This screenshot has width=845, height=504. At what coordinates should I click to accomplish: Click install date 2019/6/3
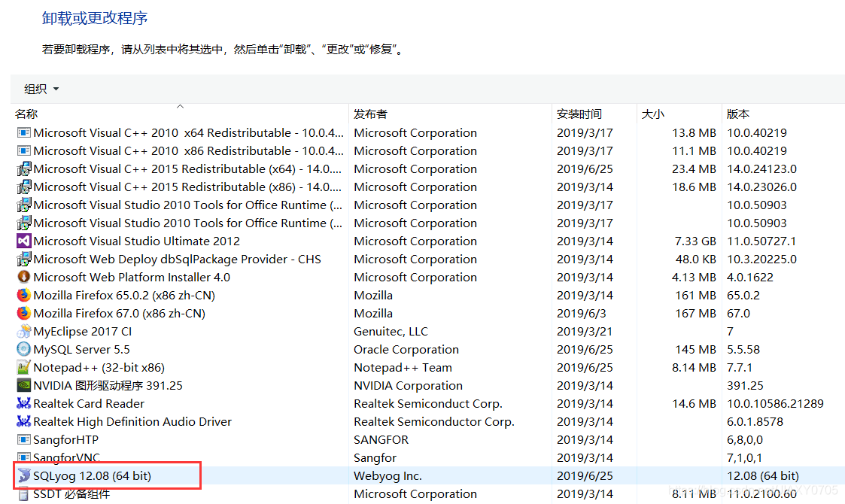pos(581,313)
